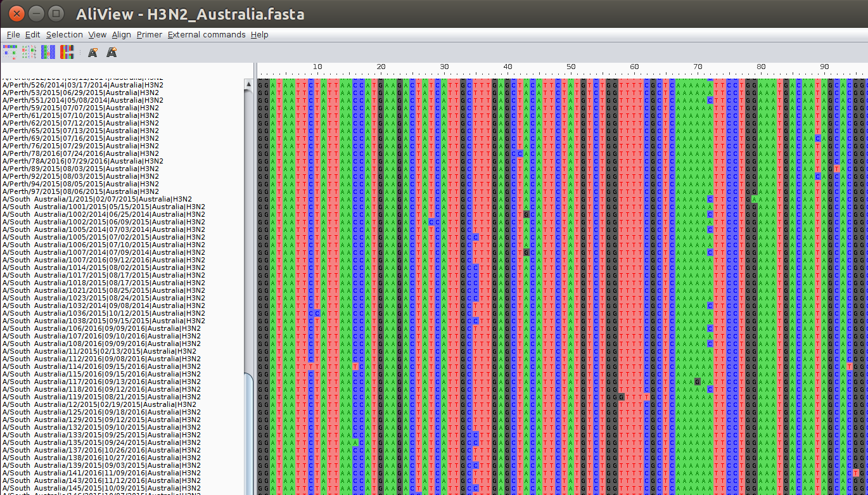
Task: Select sequence A/South Australia/133/2015
Action: [x=101, y=435]
